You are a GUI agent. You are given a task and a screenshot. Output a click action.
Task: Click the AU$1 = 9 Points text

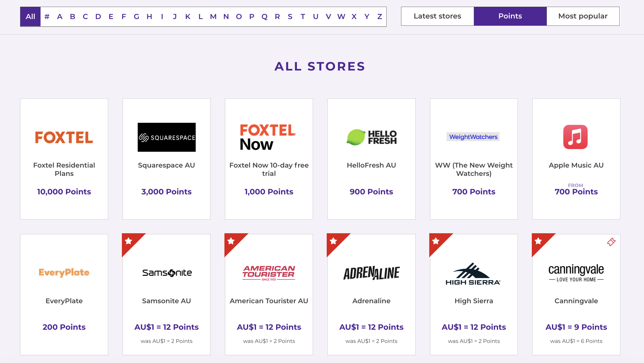point(576,327)
